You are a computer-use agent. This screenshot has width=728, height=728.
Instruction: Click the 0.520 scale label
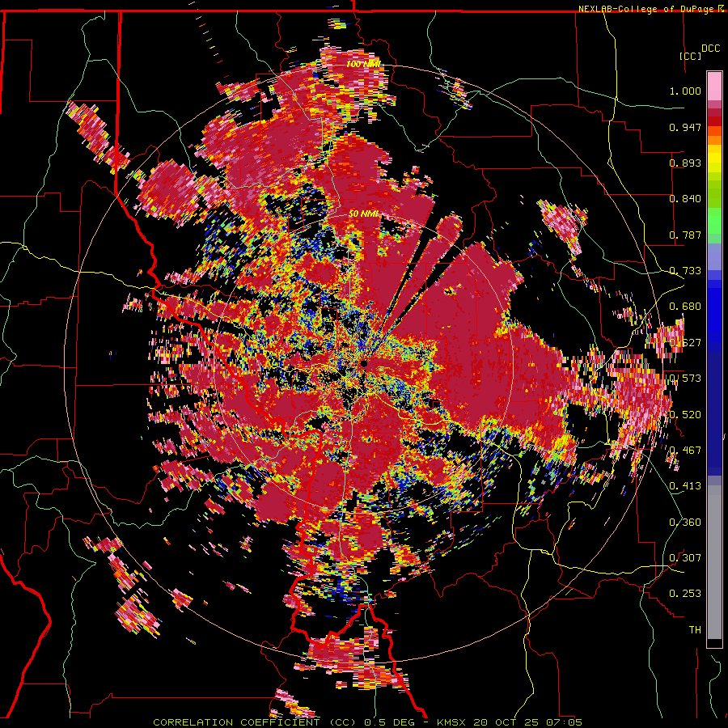(x=685, y=415)
